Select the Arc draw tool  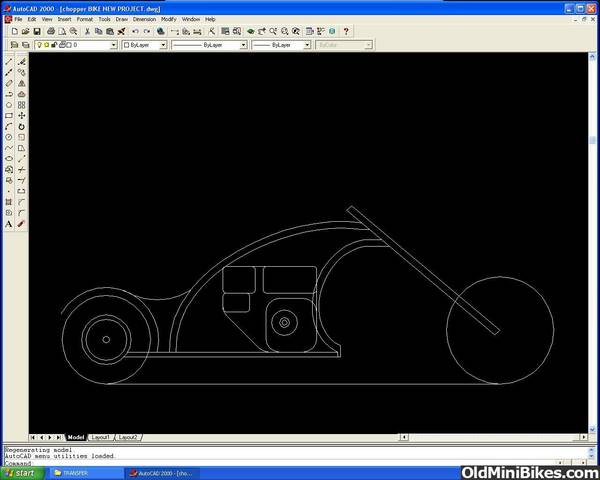coord(9,126)
